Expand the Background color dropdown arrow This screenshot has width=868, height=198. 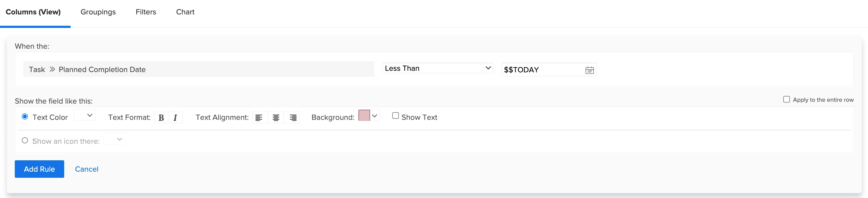point(374,116)
